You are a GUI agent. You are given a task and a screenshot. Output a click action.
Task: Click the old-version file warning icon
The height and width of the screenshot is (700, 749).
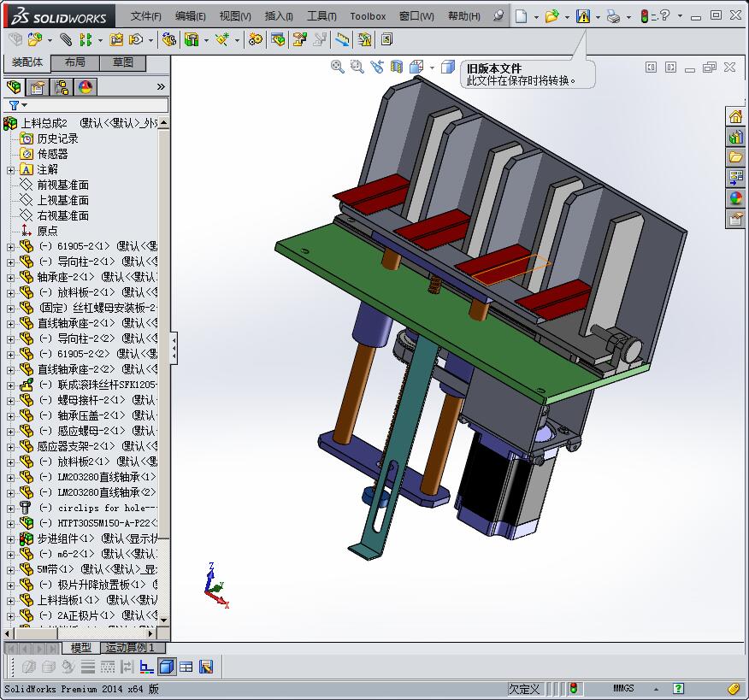point(583,17)
